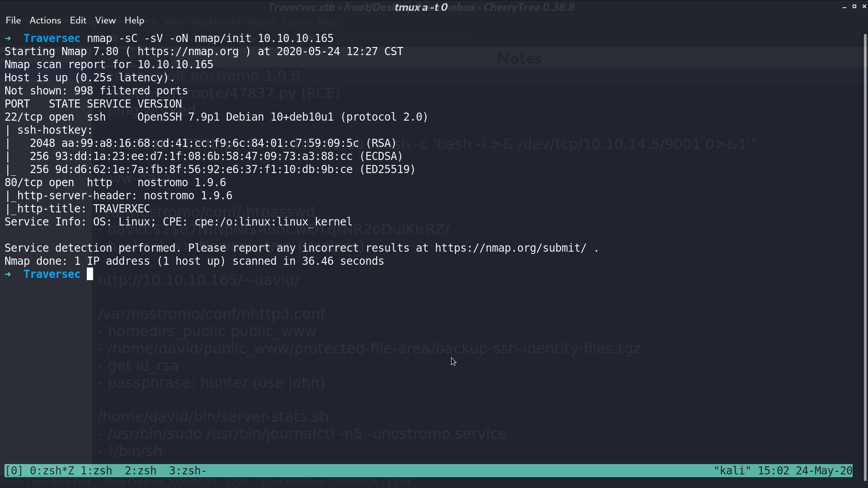Click the tmux session indicator [0]
Screen dimensions: 868x488
14,471
